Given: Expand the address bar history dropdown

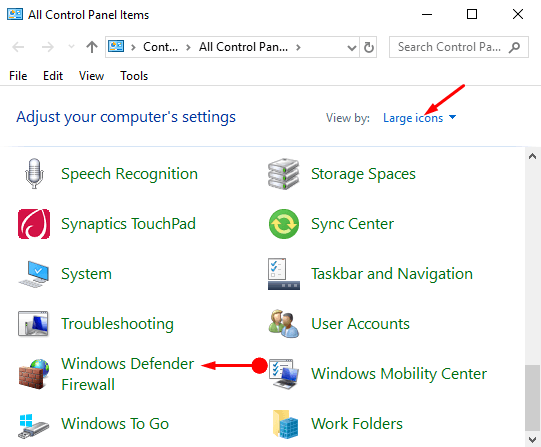Looking at the screenshot, I should [352, 47].
